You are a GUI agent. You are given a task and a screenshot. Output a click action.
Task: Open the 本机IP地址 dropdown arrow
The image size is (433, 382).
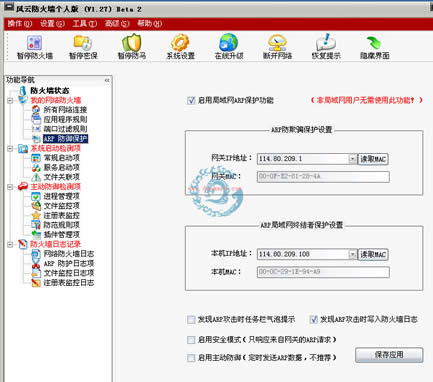[352, 255]
